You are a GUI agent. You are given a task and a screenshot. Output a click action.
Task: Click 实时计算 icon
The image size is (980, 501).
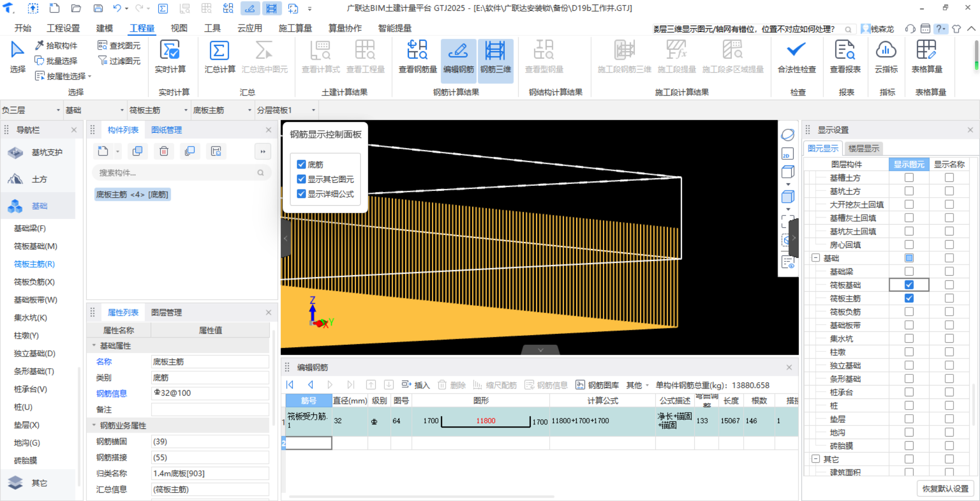click(x=170, y=51)
